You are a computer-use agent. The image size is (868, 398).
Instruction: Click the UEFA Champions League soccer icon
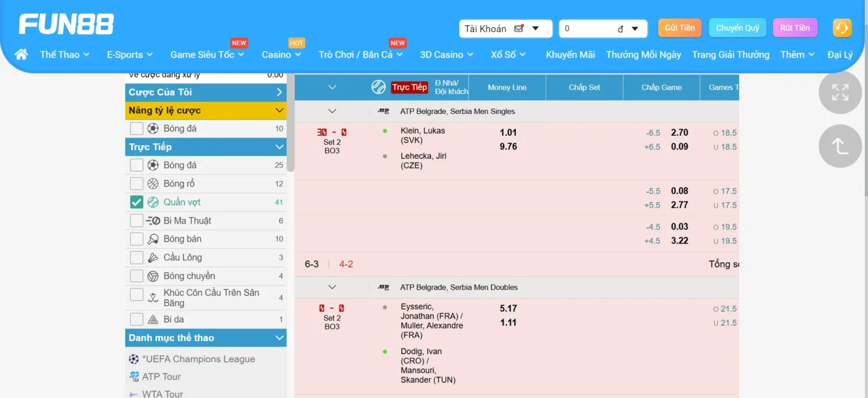[134, 359]
